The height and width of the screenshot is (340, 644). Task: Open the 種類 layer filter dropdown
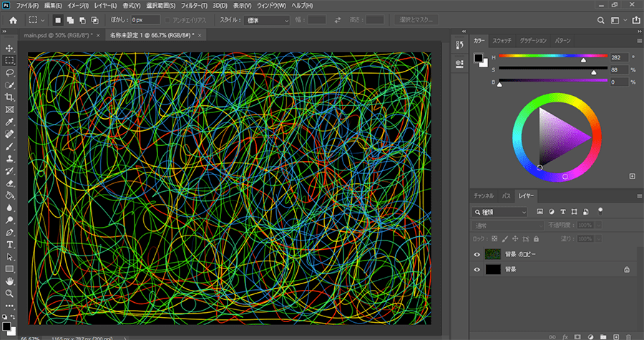pyautogui.click(x=499, y=212)
